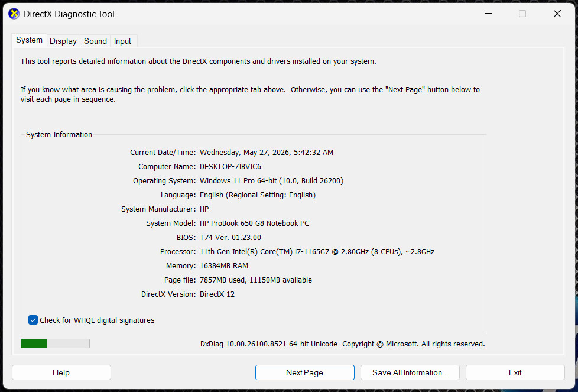Click Save All Information button

pos(410,372)
